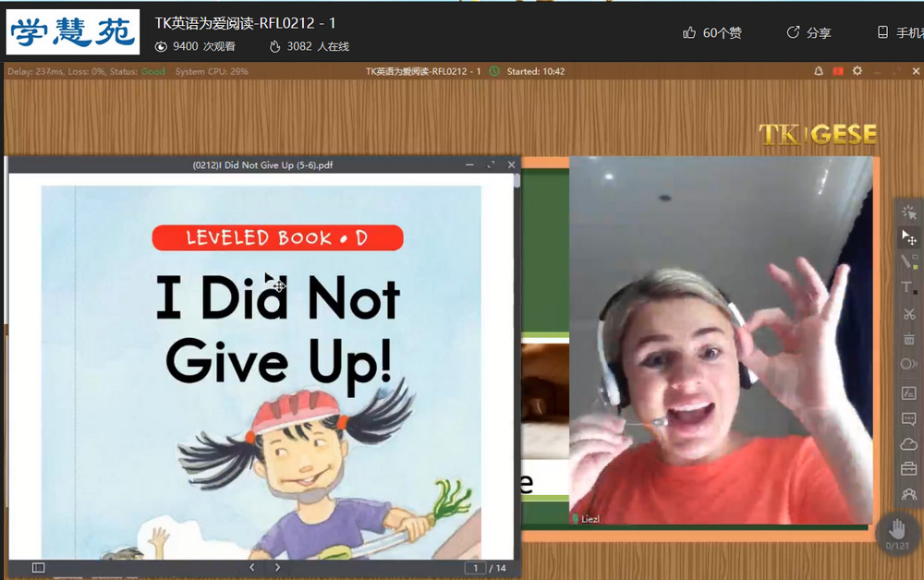Select the move/select cursor tool
This screenshot has width=924, height=580.
[908, 237]
